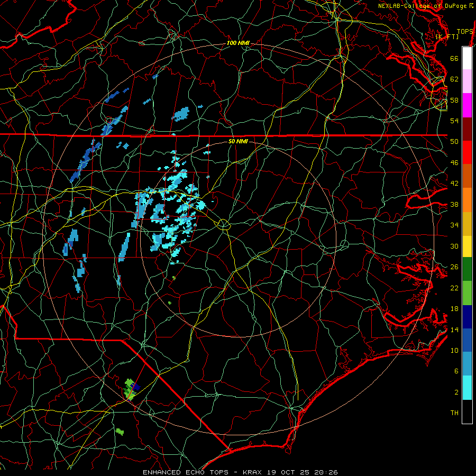Click the 100 NMI range ring label

[x=238, y=43]
